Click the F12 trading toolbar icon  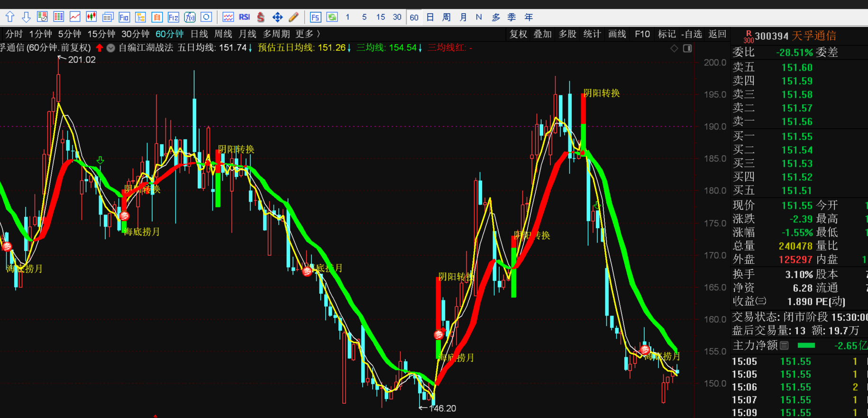(x=174, y=17)
